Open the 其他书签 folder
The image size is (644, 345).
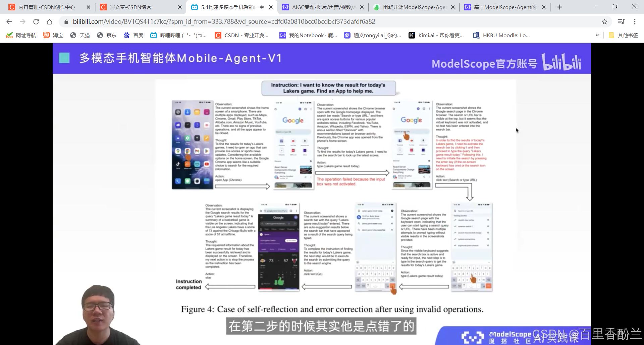623,35
